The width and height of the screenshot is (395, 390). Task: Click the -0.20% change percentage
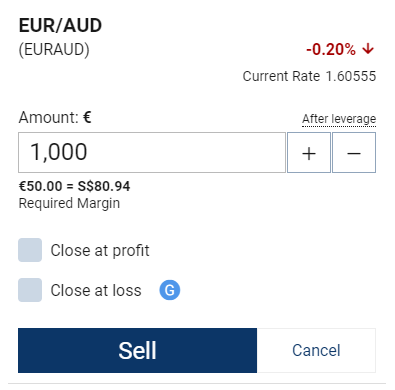[331, 50]
